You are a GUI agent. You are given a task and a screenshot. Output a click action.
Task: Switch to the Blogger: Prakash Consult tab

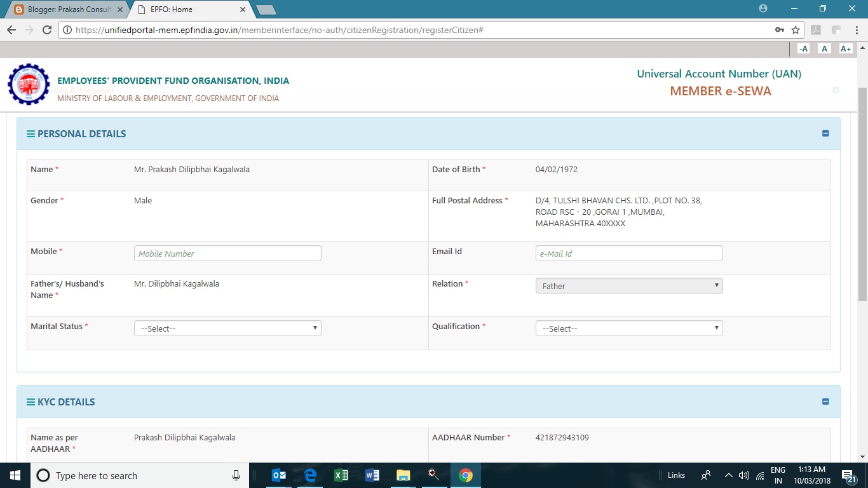coord(69,10)
